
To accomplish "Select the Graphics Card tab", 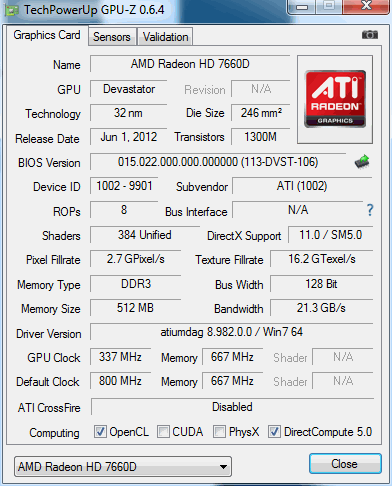I will click(47, 35).
